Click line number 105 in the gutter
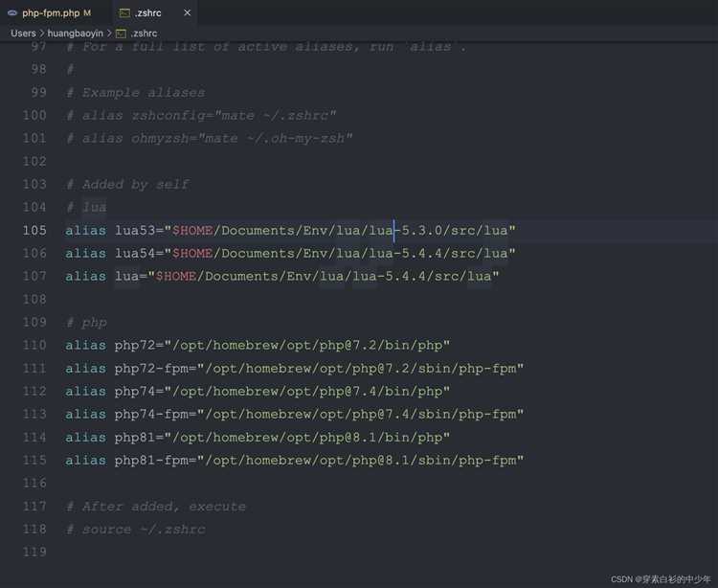 34,231
